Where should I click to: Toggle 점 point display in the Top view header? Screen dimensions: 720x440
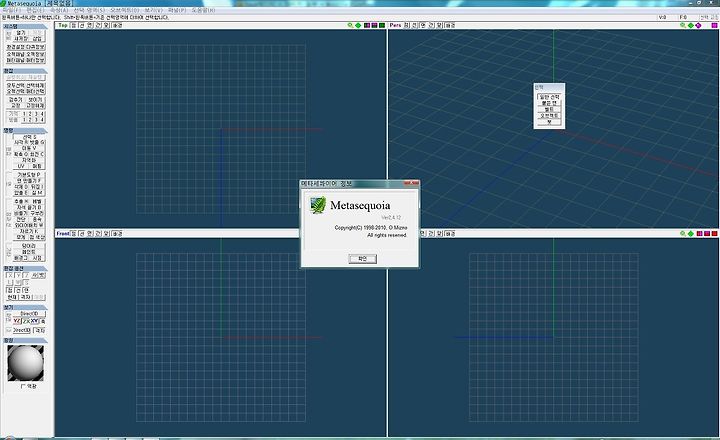point(73,25)
